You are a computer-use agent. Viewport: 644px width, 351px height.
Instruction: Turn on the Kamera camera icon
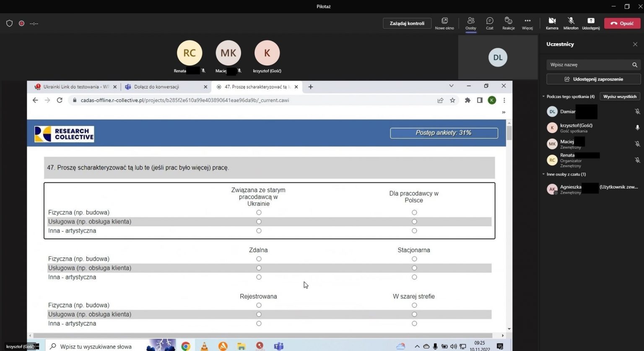pyautogui.click(x=552, y=23)
